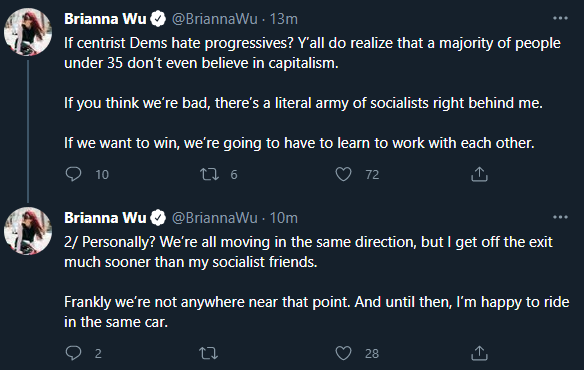This screenshot has height=370, width=584.
Task: Share the first tweet via share icon
Action: [479, 174]
